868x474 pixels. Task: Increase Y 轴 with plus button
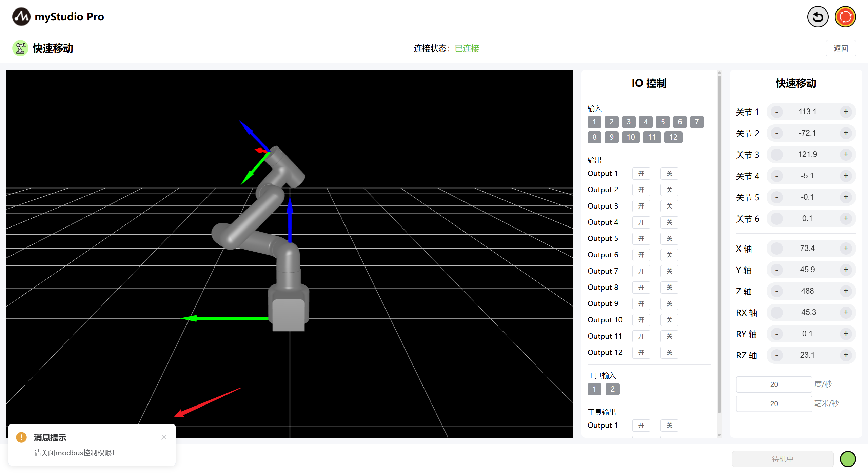point(846,270)
